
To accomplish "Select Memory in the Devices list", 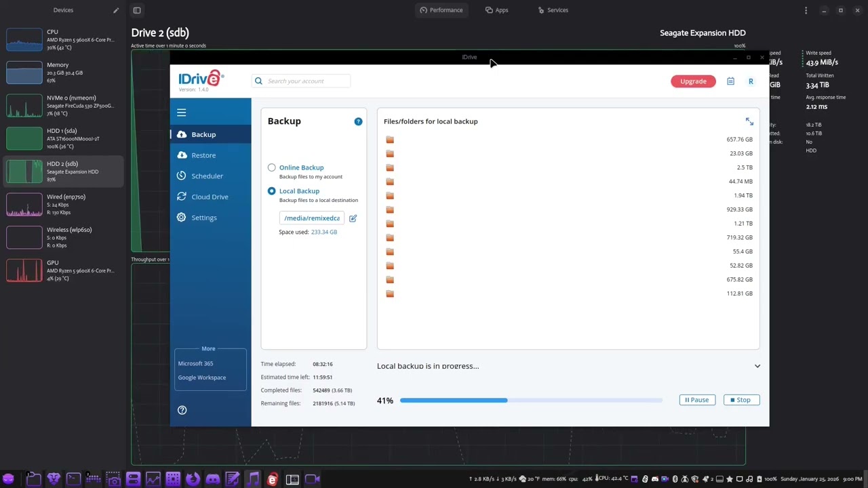I will coord(62,73).
